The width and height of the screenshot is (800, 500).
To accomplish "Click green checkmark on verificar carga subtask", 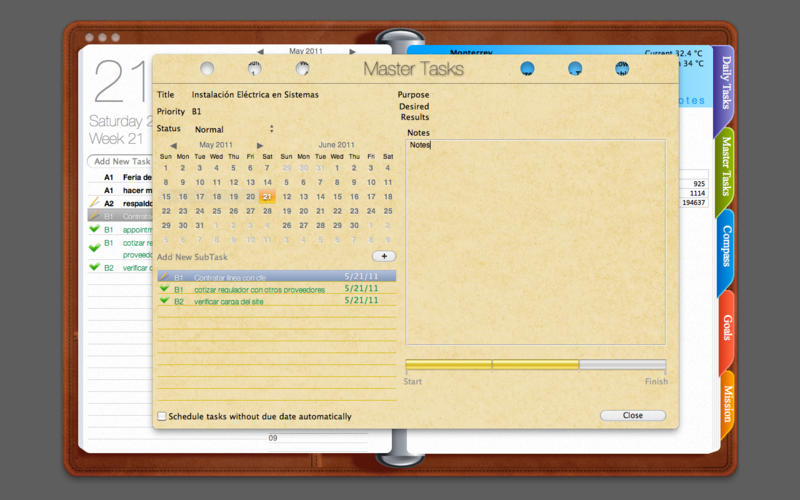I will [x=164, y=301].
